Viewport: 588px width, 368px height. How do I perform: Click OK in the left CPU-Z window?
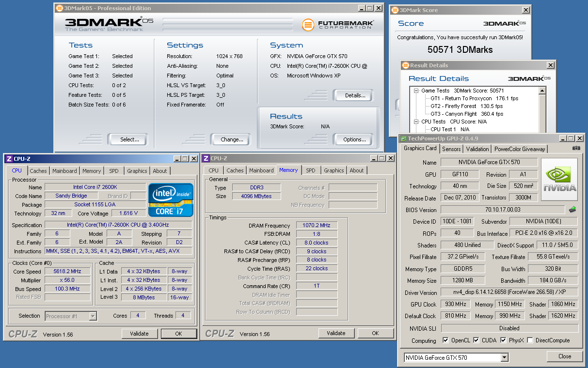coord(178,334)
